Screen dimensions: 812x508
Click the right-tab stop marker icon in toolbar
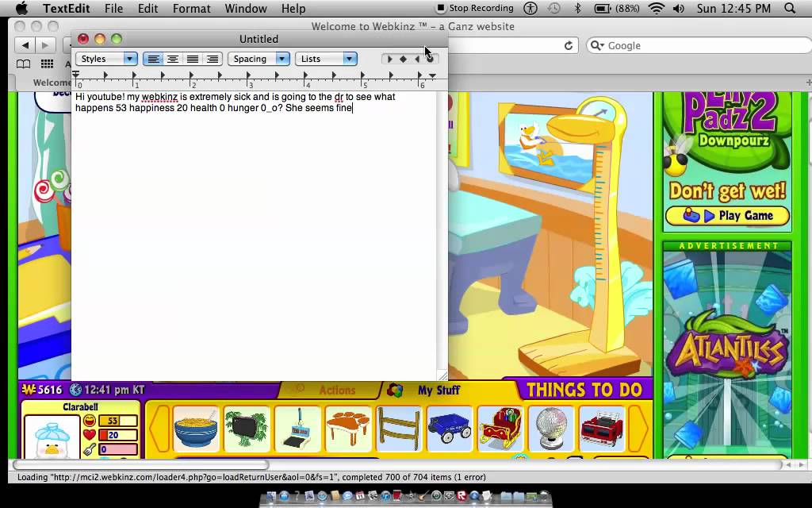click(x=417, y=59)
